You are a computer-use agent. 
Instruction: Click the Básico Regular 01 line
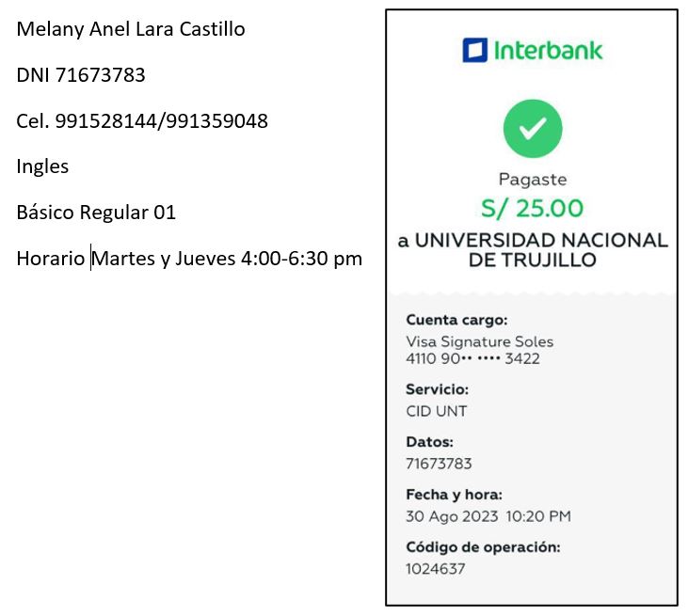tap(96, 213)
